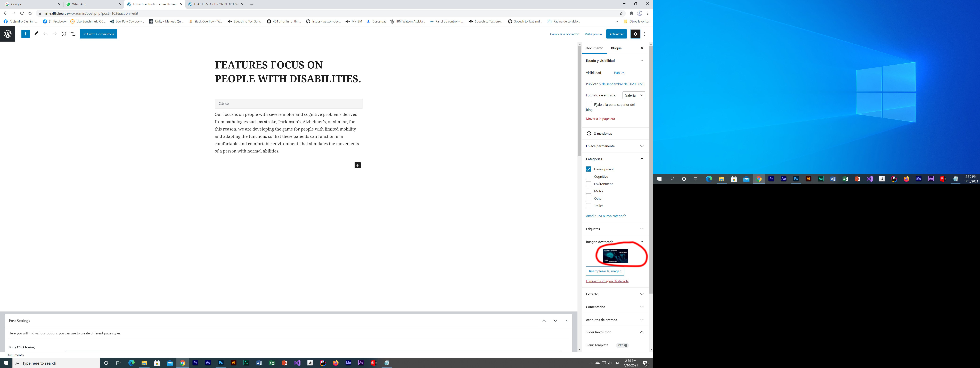Add a block with the black plus below the paragraph

click(x=358, y=165)
